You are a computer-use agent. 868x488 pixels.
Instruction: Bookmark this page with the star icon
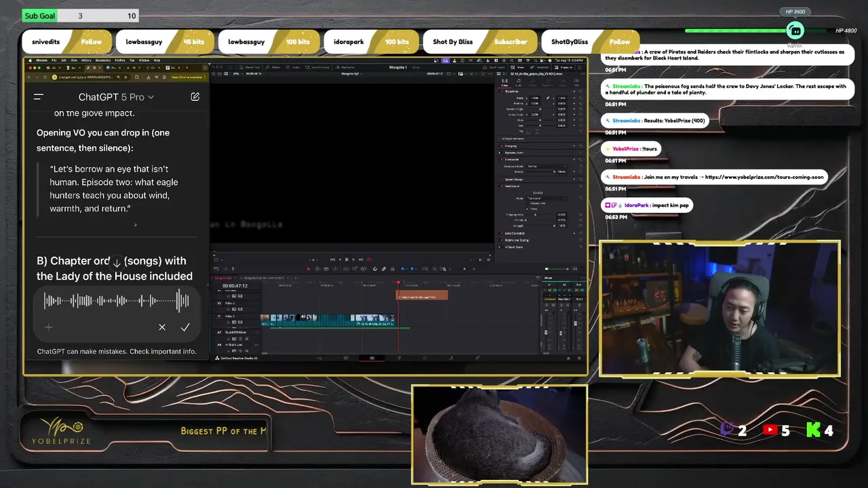(125, 77)
